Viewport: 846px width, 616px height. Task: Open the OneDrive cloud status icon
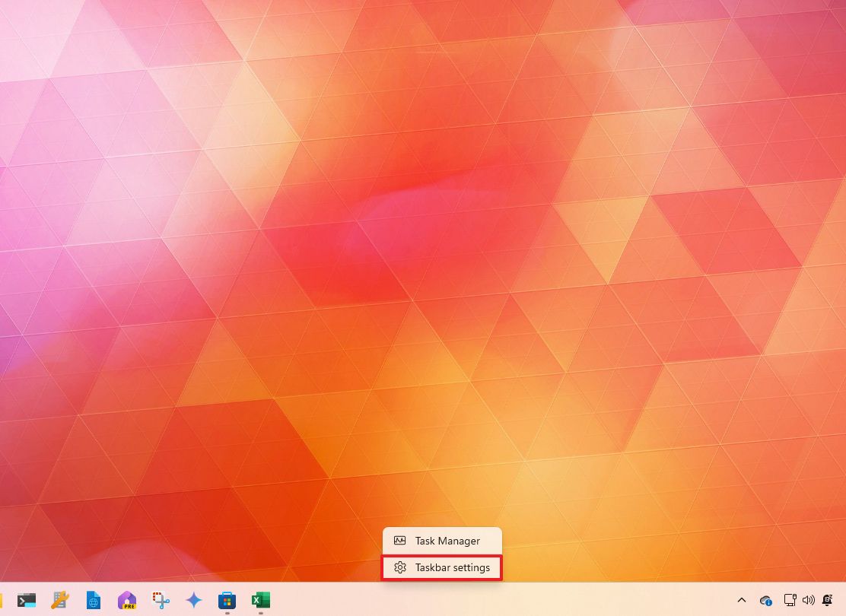click(x=766, y=601)
